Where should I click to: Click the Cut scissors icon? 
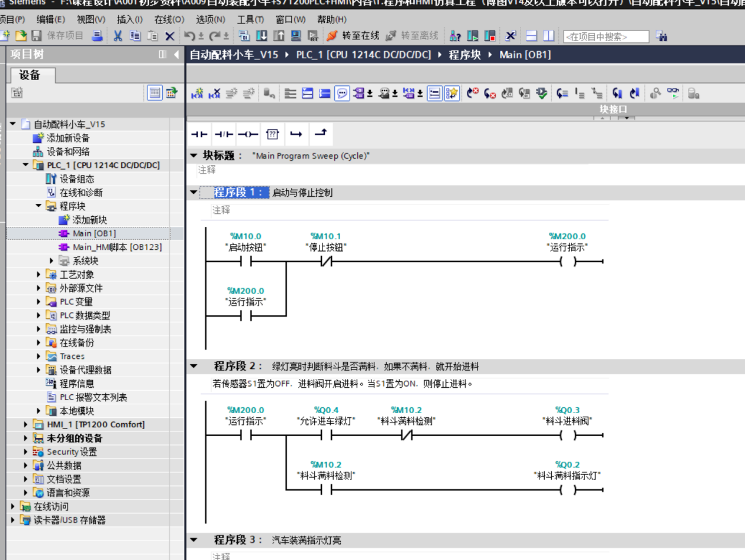pos(118,36)
